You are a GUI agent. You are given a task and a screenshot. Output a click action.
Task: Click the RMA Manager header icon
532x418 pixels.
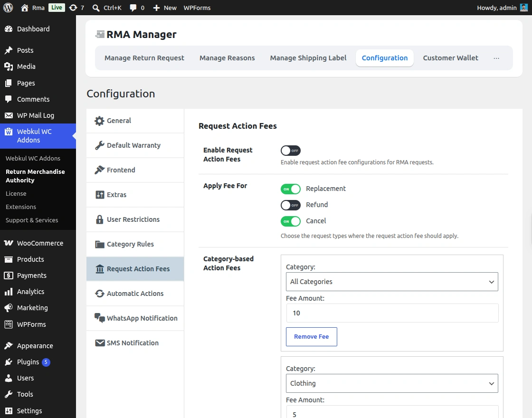point(100,34)
